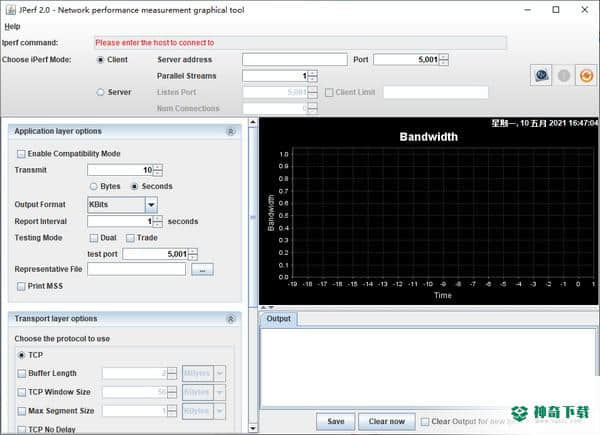Click the test port spinner field

160,254
